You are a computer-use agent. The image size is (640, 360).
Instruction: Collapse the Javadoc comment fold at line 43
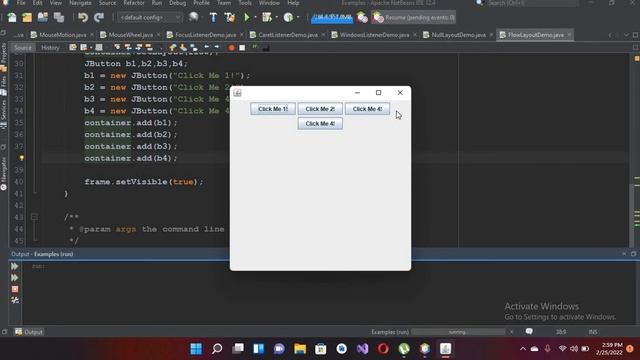[x=34, y=217]
